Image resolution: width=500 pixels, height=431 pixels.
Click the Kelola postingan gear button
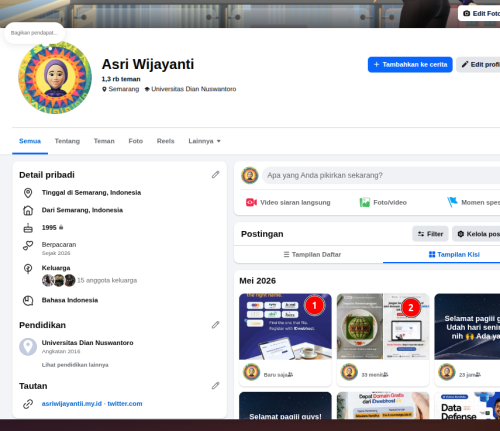tap(476, 234)
